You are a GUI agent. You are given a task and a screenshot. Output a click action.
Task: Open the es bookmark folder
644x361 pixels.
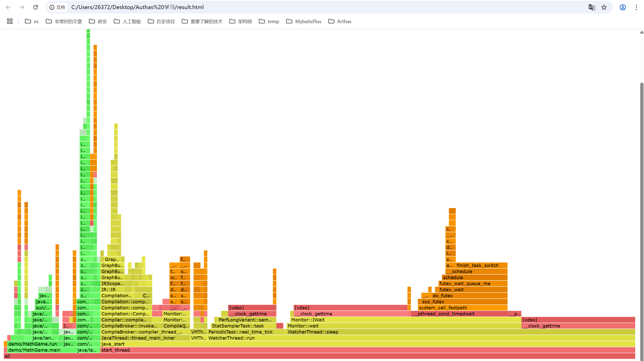(31, 21)
